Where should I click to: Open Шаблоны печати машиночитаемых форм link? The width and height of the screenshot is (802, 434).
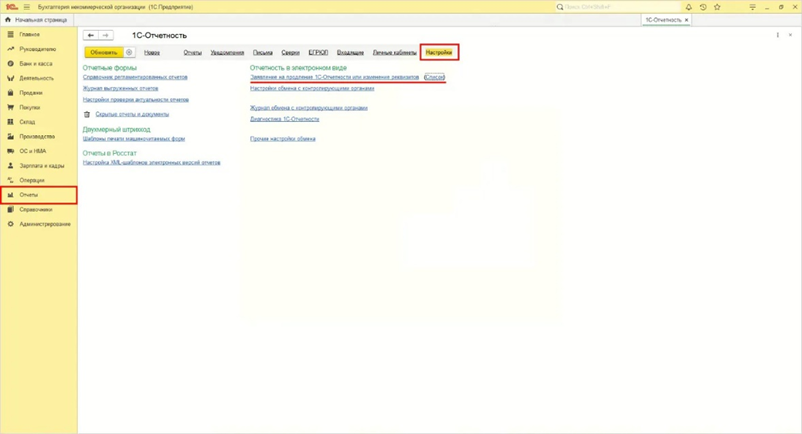click(133, 139)
